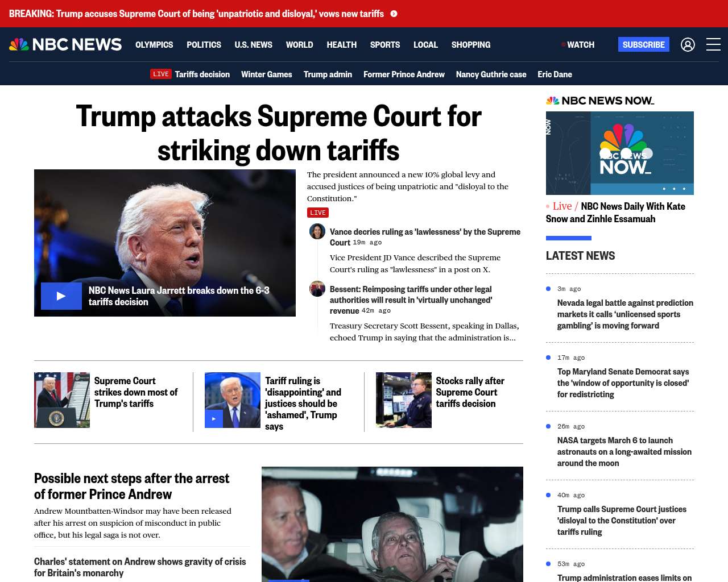Play the small Trump 'disappointing' video button

pyautogui.click(x=214, y=419)
